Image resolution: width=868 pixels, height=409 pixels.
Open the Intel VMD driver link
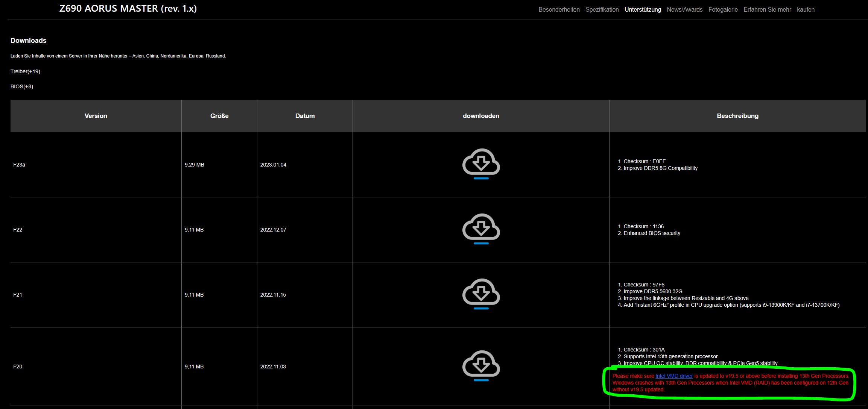(674, 376)
